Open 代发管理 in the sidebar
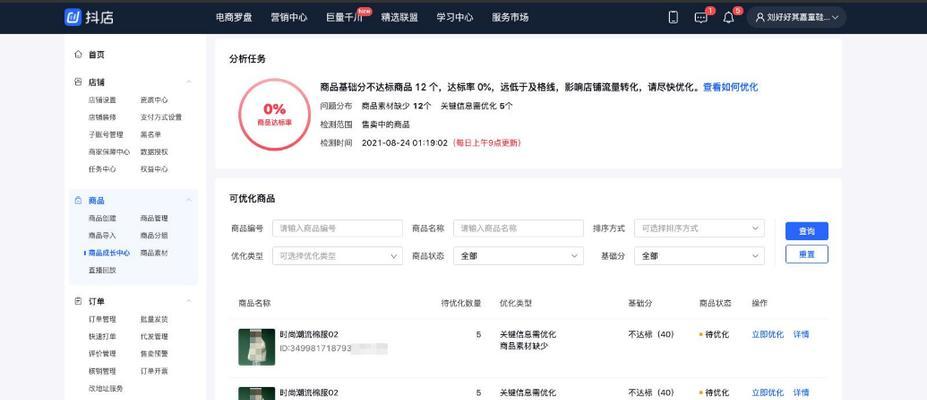This screenshot has width=927, height=400. [154, 336]
